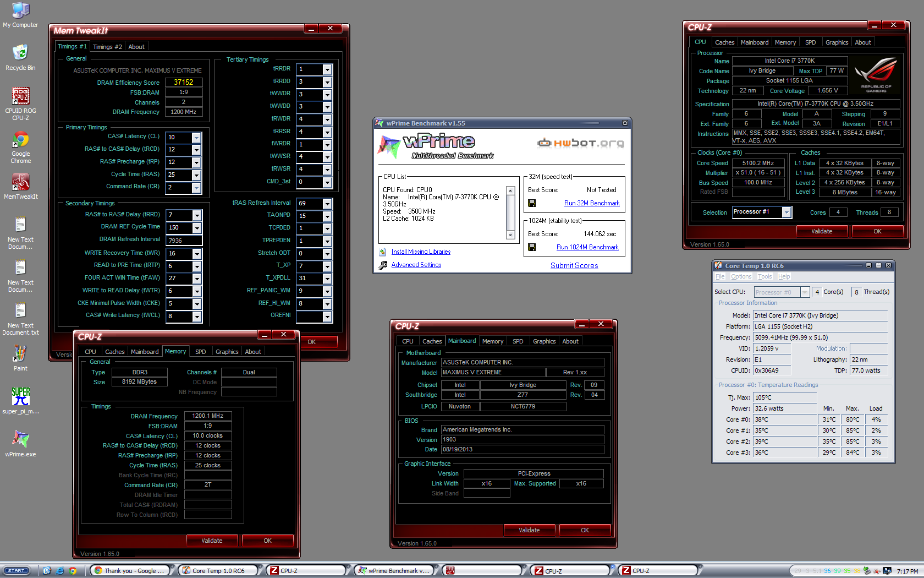
Task: Open Stretch ODT dropdown
Action: (327, 254)
